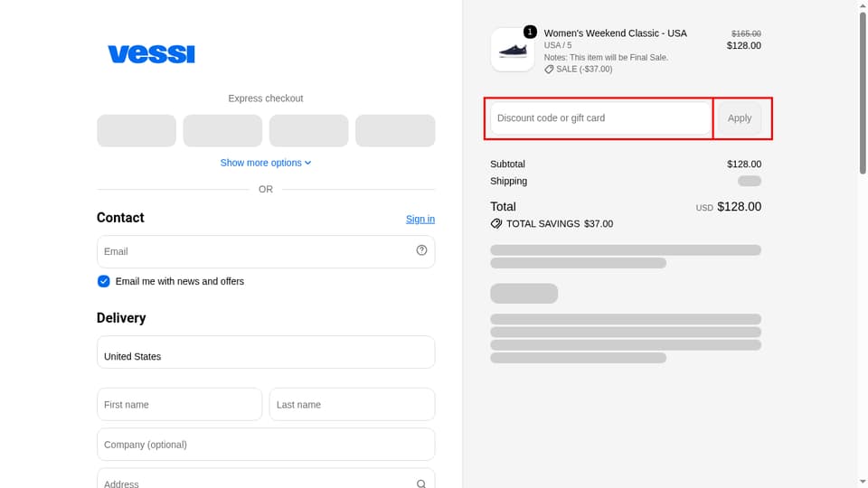Expand Show more options

coord(266,163)
